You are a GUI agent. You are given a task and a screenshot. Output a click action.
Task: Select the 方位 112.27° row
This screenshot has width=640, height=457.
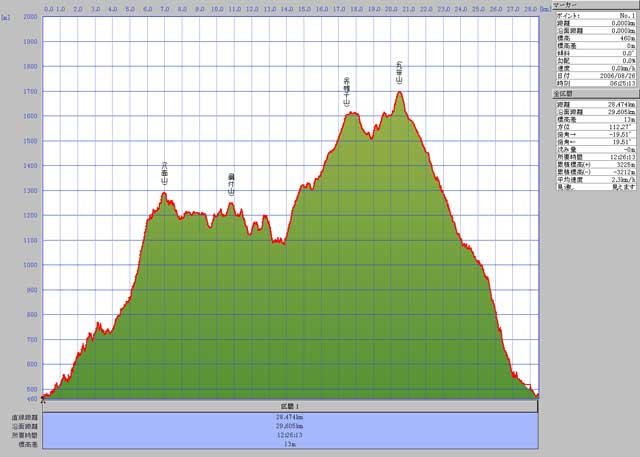click(x=593, y=127)
